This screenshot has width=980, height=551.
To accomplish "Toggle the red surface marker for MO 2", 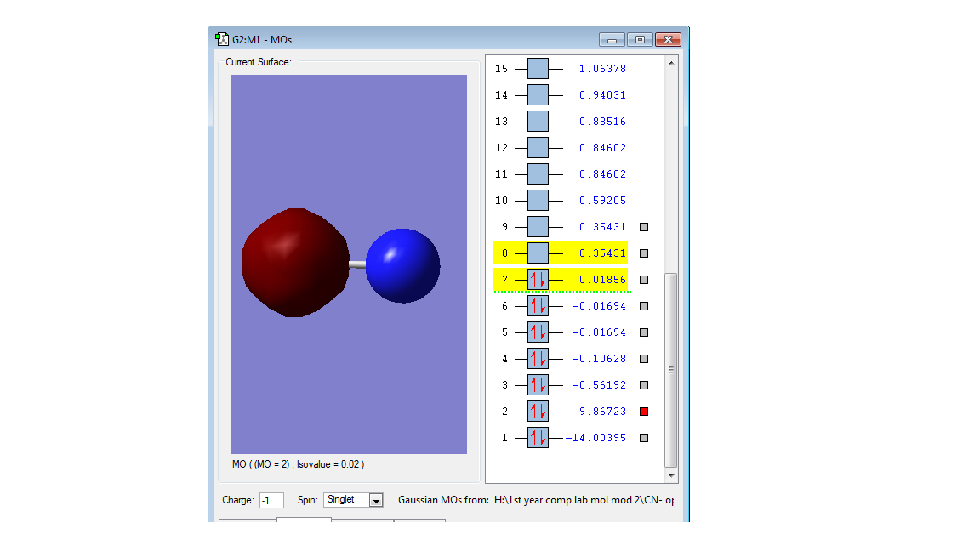I will pos(644,412).
